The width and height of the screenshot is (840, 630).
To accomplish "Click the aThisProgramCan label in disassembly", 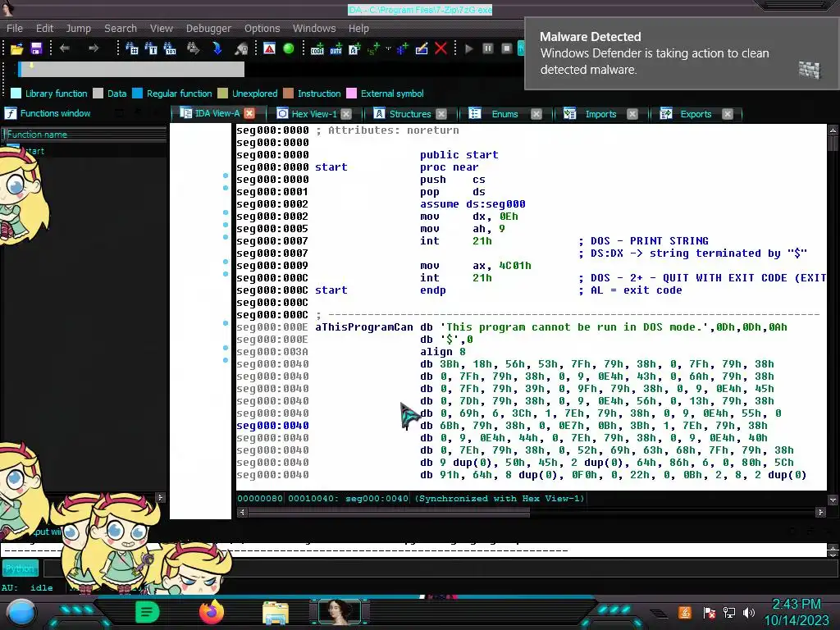I will click(363, 327).
